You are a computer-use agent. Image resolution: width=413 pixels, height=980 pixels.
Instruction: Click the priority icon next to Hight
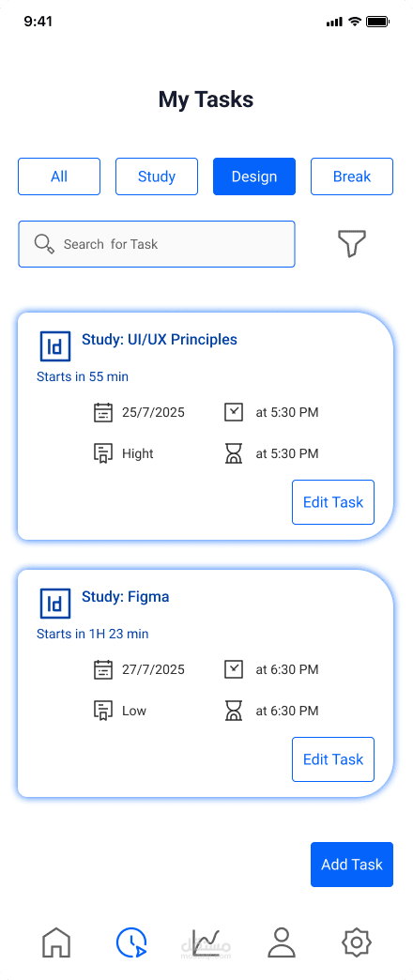pos(103,453)
